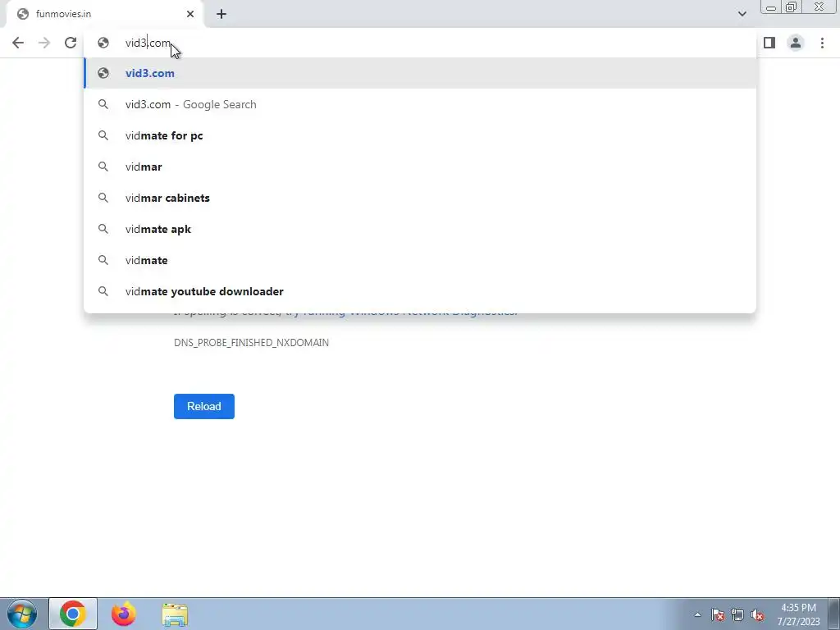This screenshot has height=630, width=840.
Task: Click the blue Reload button
Action: pos(204,406)
